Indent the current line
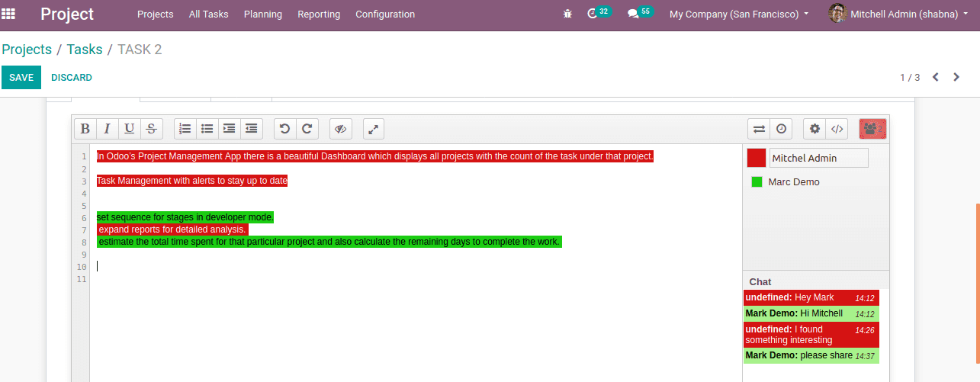Viewport: 980px width, 382px height. tap(229, 129)
